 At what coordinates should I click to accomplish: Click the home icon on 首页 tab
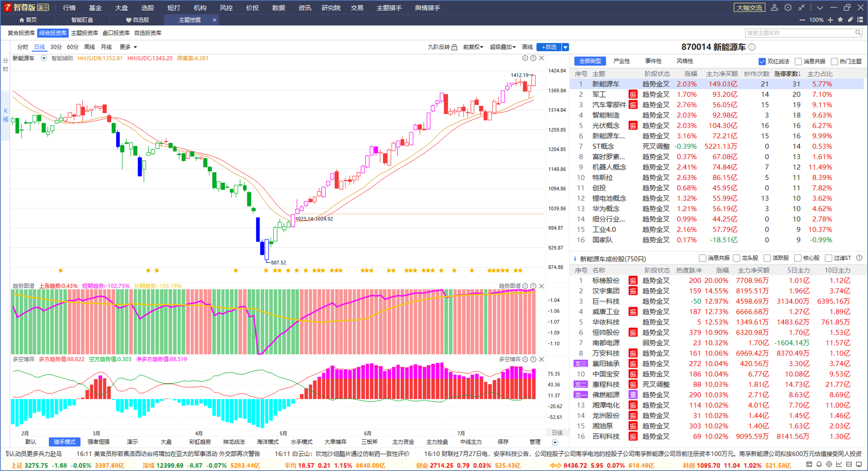tap(22, 20)
